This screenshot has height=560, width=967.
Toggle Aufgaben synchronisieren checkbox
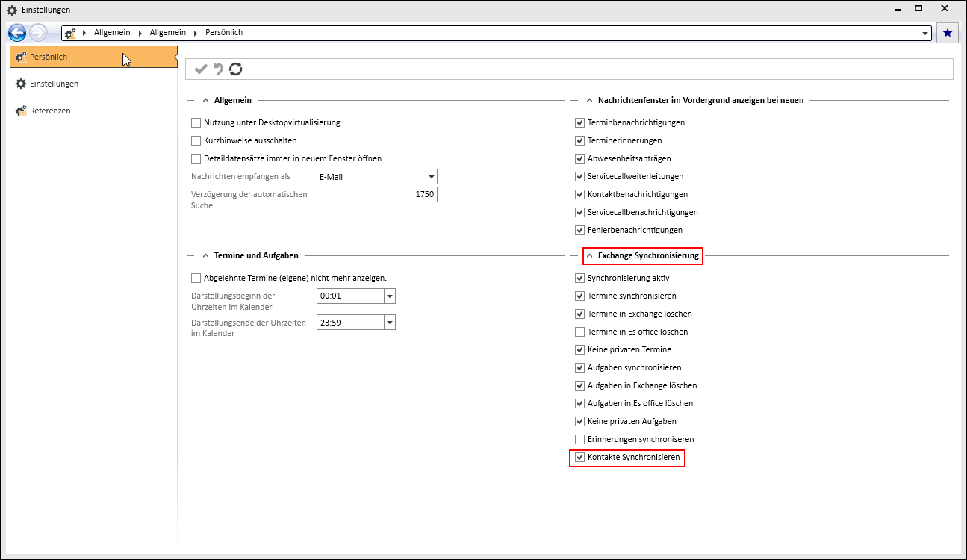tap(580, 367)
